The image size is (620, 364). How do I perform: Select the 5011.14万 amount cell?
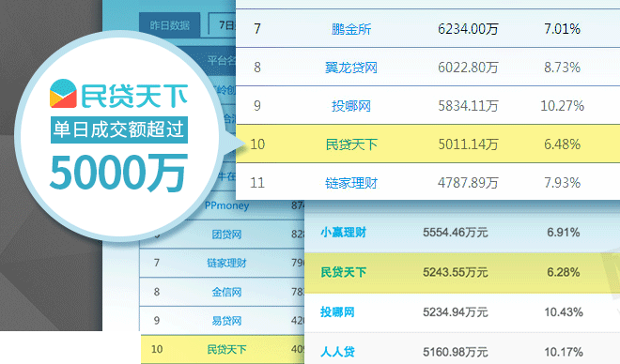(468, 144)
